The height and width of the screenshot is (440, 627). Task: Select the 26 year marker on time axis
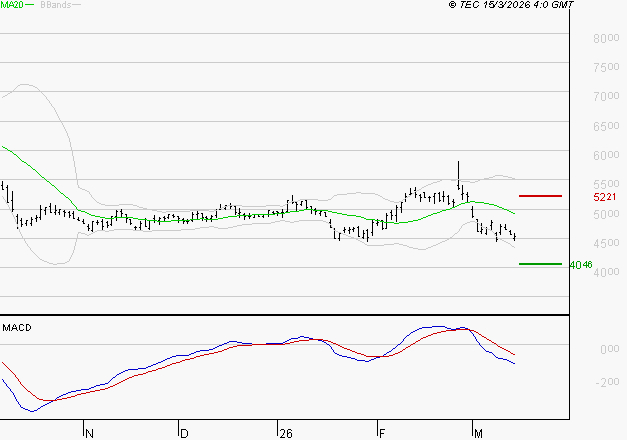[285, 433]
